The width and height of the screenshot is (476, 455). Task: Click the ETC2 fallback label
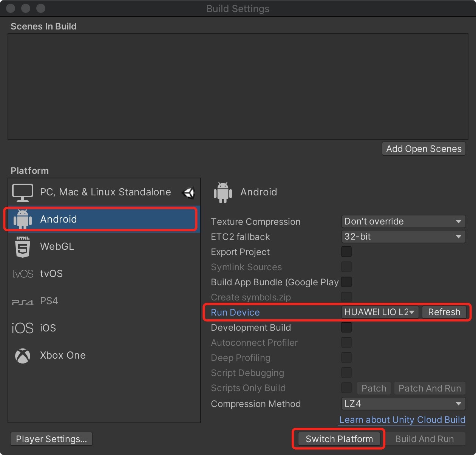click(x=240, y=237)
